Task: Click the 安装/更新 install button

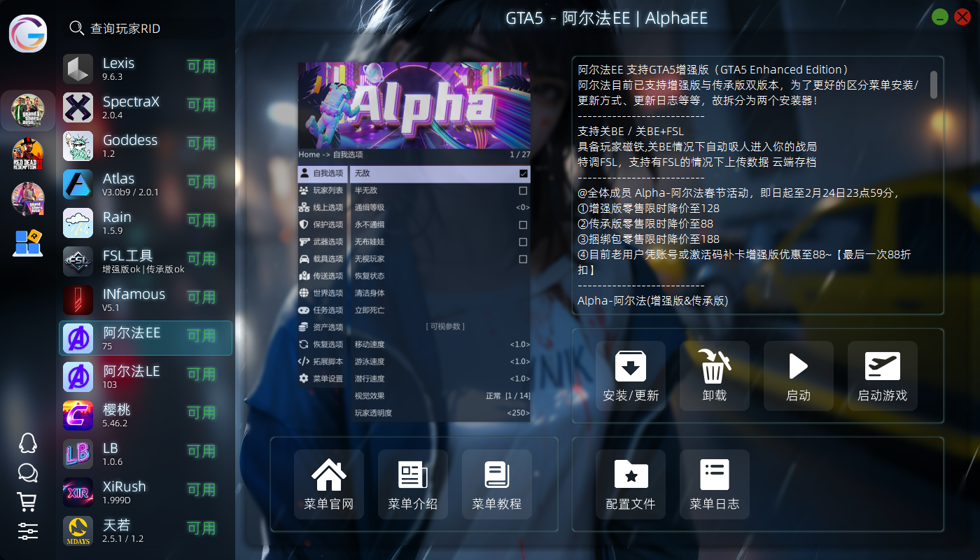Action: (630, 375)
